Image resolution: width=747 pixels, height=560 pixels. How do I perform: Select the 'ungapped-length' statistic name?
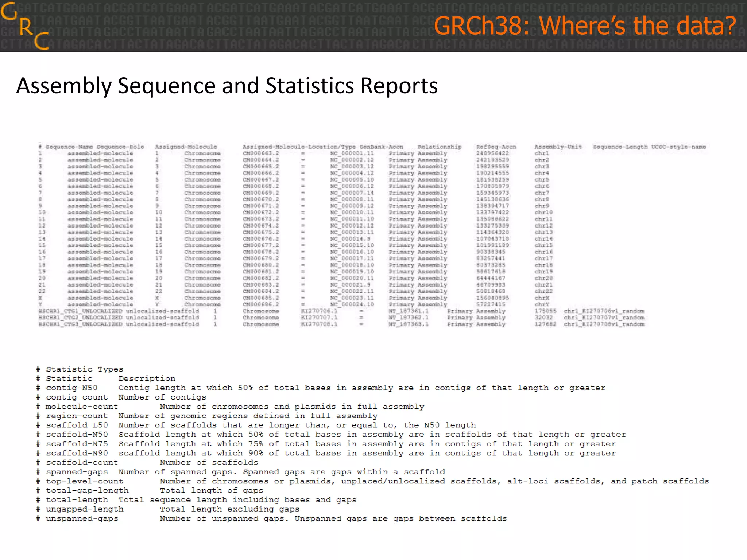(85, 509)
